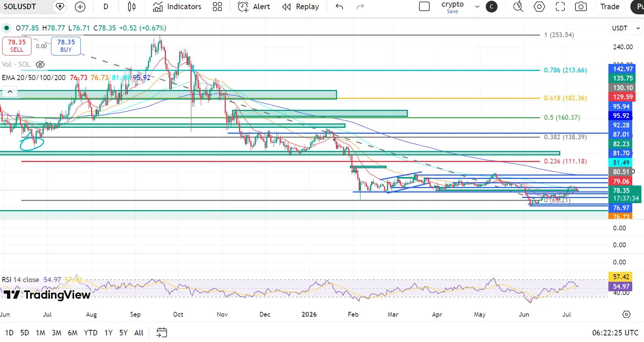Start bar Replay mode
The width and height of the screenshot is (644, 342).
point(300,7)
